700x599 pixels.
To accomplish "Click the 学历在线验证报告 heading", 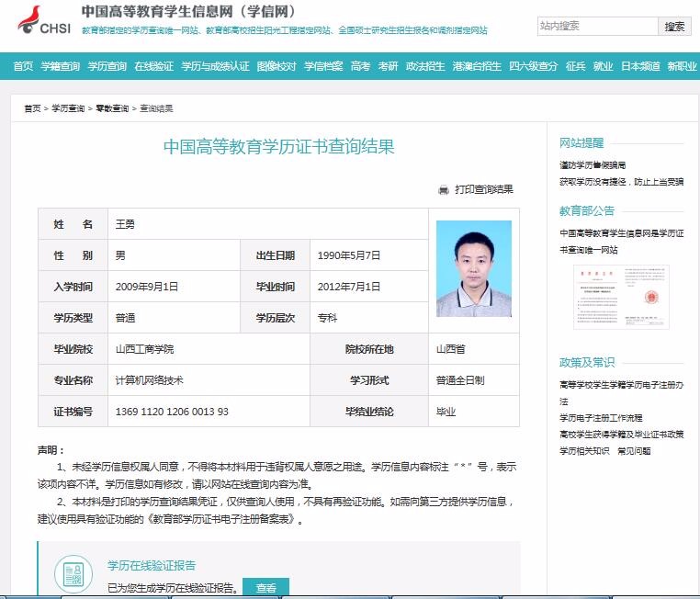I will pyautogui.click(x=152, y=566).
